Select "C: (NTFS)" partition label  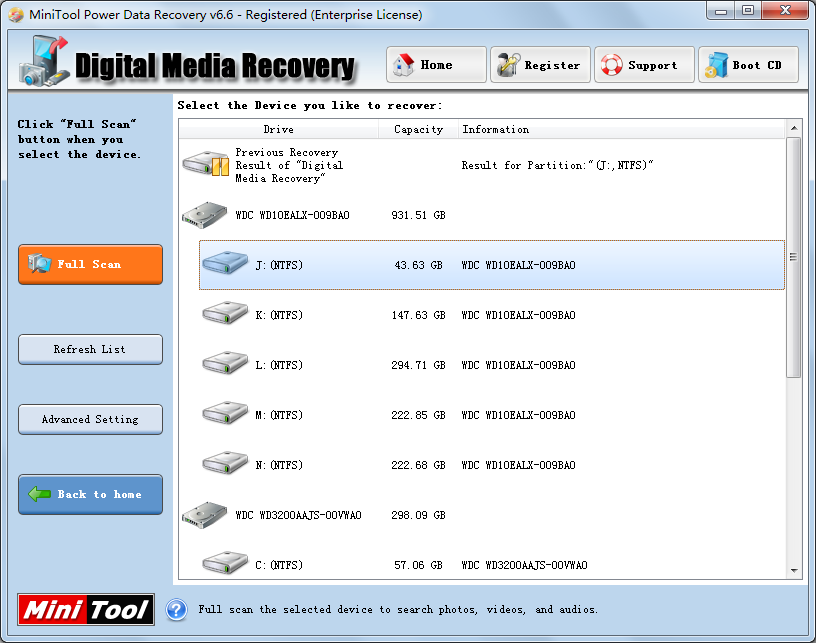coord(279,565)
